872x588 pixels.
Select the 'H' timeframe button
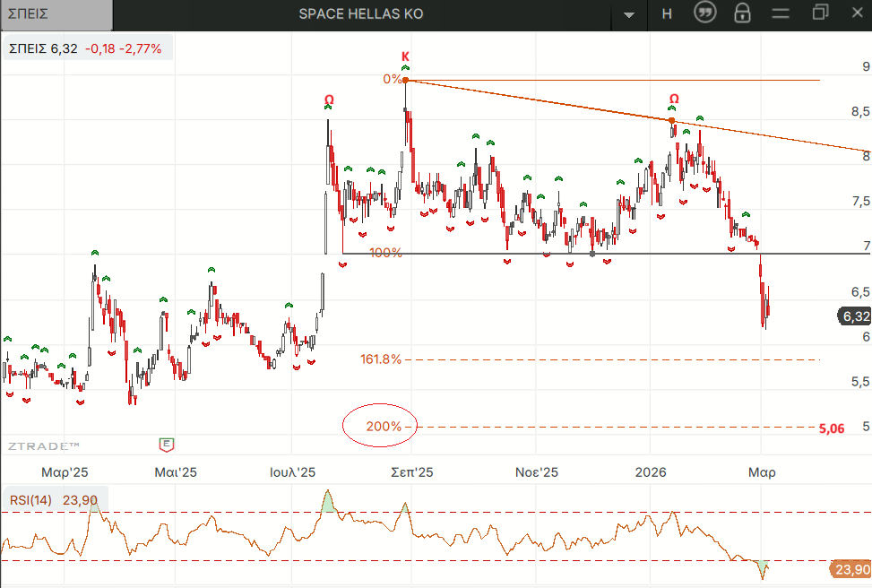667,14
